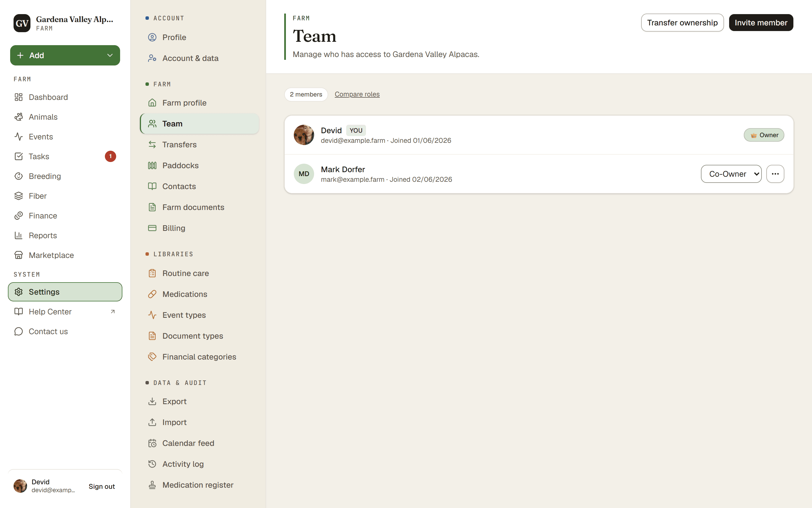Select Profile in settings menu
Image resolution: width=812 pixels, height=508 pixels.
point(199,37)
